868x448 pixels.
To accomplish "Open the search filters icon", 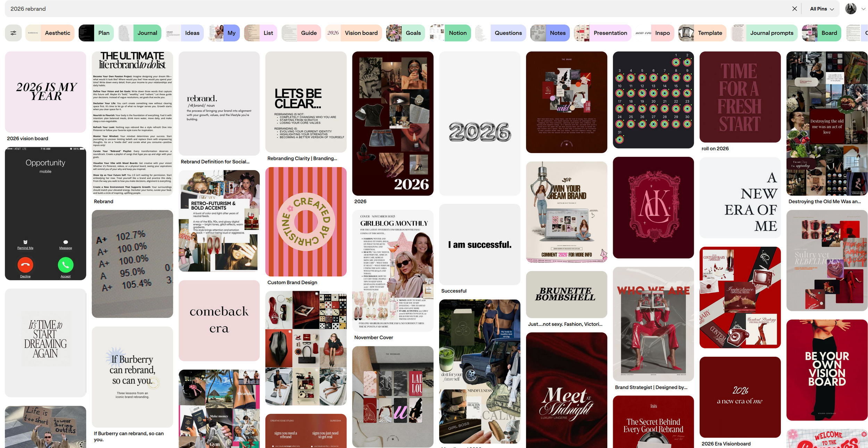I will (x=13, y=33).
